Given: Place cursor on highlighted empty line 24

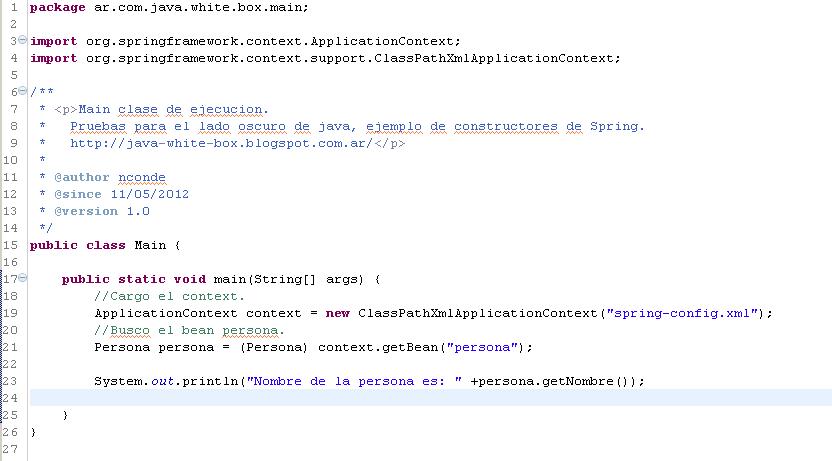Looking at the screenshot, I should click(430, 398).
